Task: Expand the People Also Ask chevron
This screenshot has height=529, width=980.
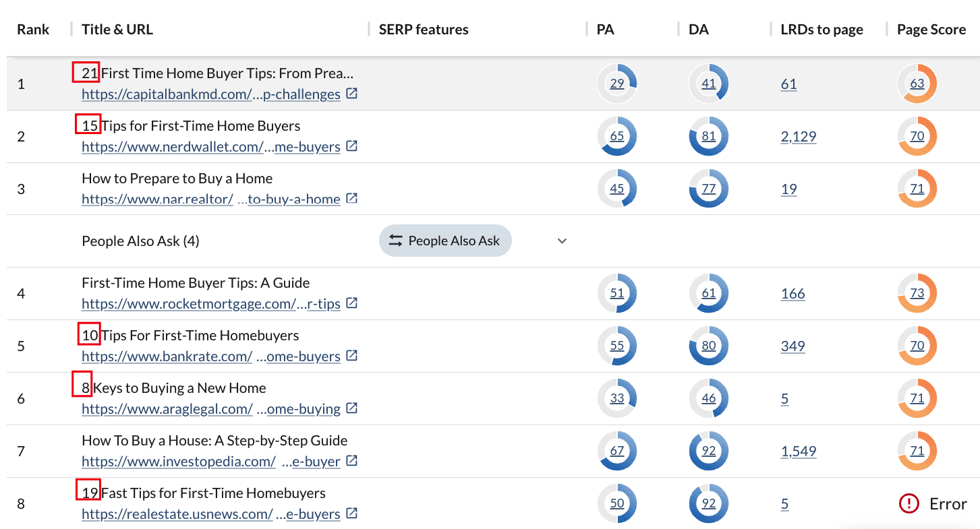Action: click(x=562, y=241)
